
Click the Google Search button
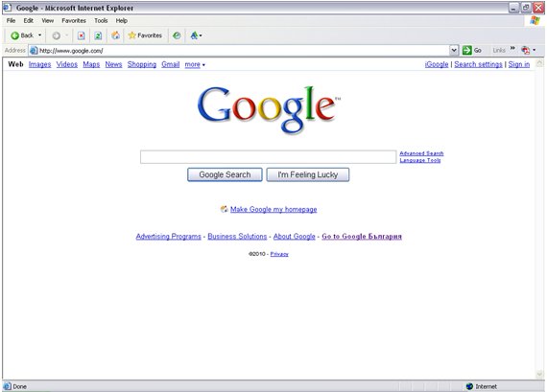[225, 174]
